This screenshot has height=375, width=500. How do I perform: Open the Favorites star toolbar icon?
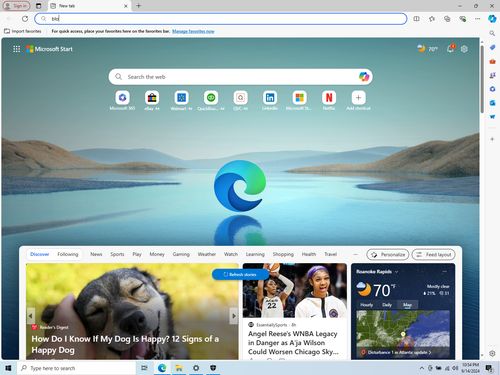tap(432, 19)
